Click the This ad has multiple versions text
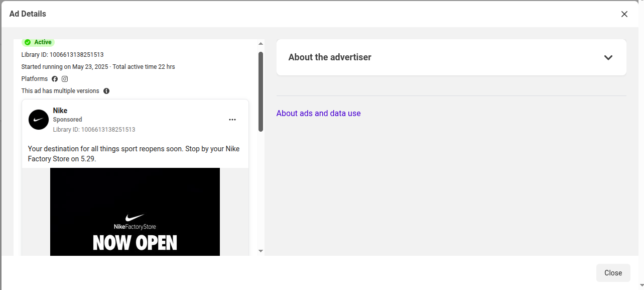Image resolution: width=644 pixels, height=290 pixels. pyautogui.click(x=60, y=91)
